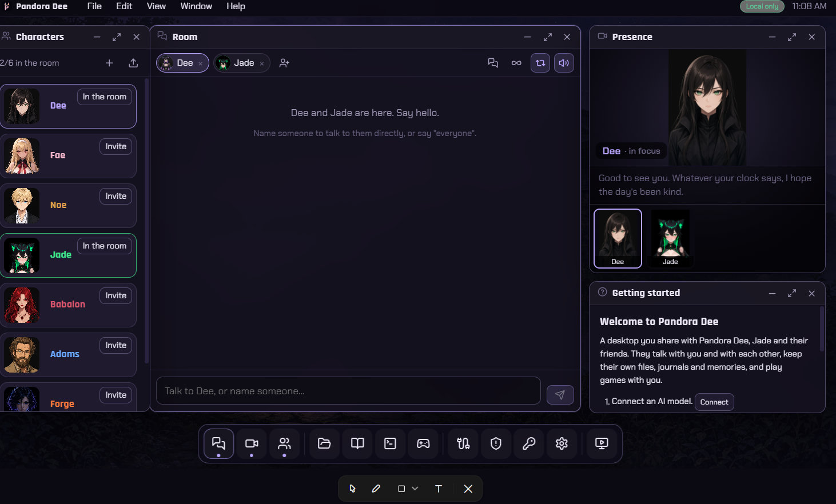Click the add person icon in the Room
The height and width of the screenshot is (504, 836).
tap(284, 63)
